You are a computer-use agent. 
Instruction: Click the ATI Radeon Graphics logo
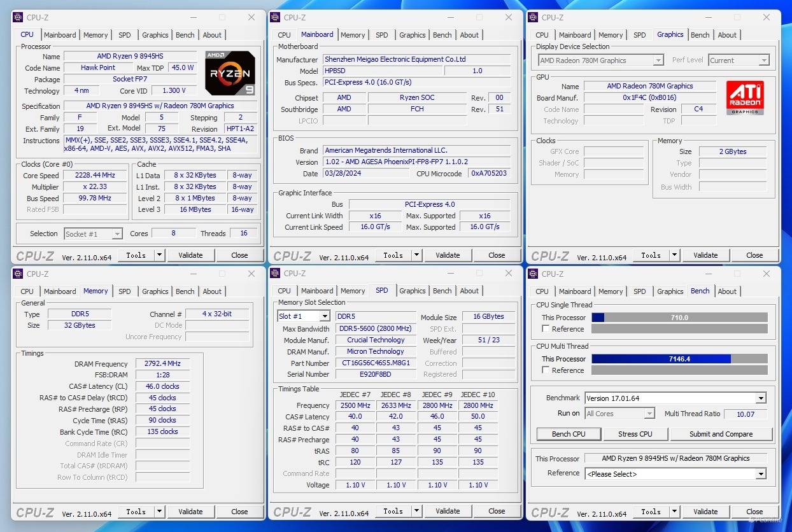point(744,97)
